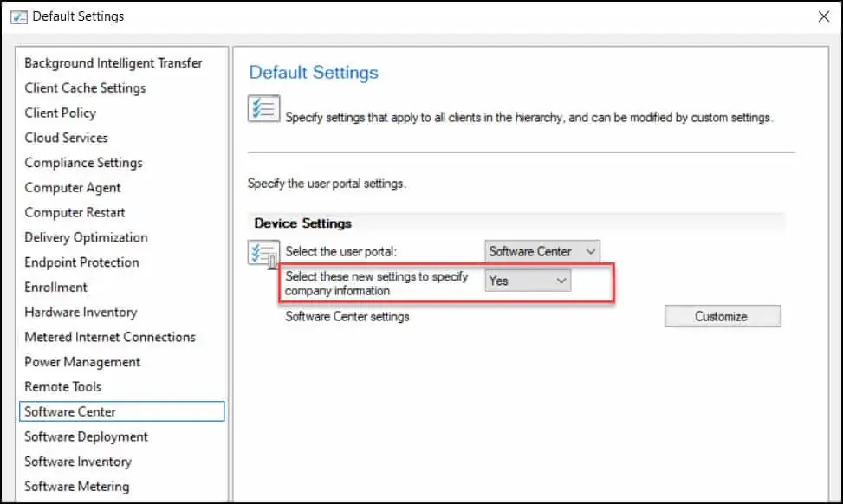Close the Default Settings dialog
843x504 pixels.
pyautogui.click(x=824, y=16)
